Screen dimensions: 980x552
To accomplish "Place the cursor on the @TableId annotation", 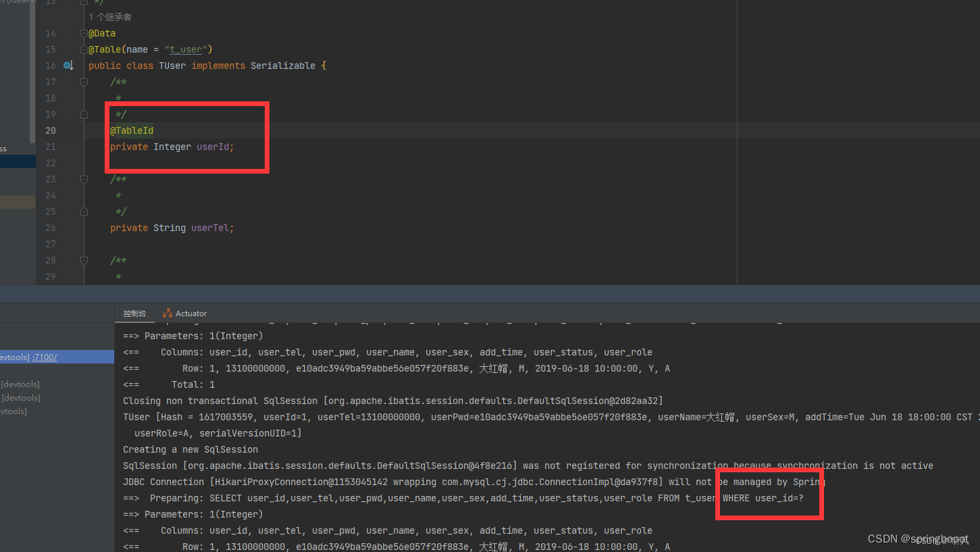I will pos(132,130).
